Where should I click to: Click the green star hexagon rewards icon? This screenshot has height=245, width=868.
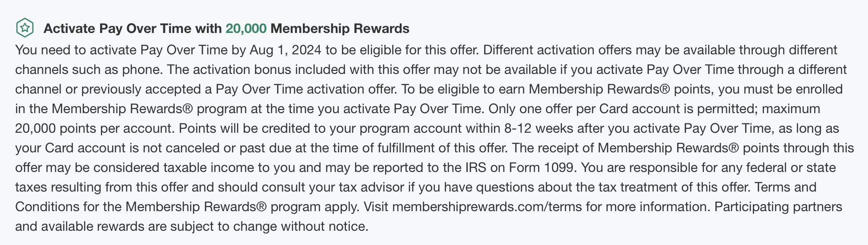point(25,28)
